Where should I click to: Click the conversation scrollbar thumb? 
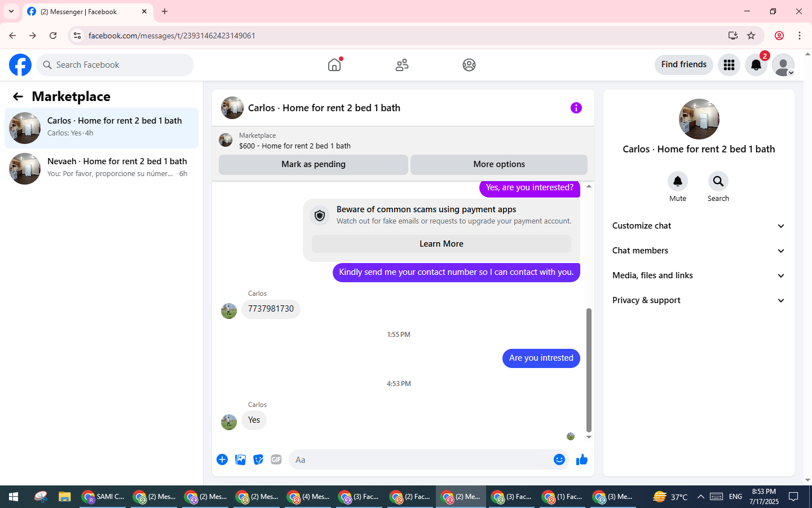589,370
